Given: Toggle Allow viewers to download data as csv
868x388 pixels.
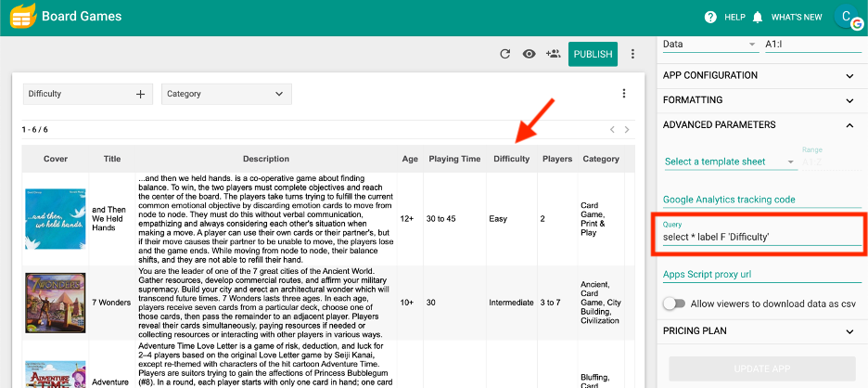Looking at the screenshot, I should pos(674,304).
